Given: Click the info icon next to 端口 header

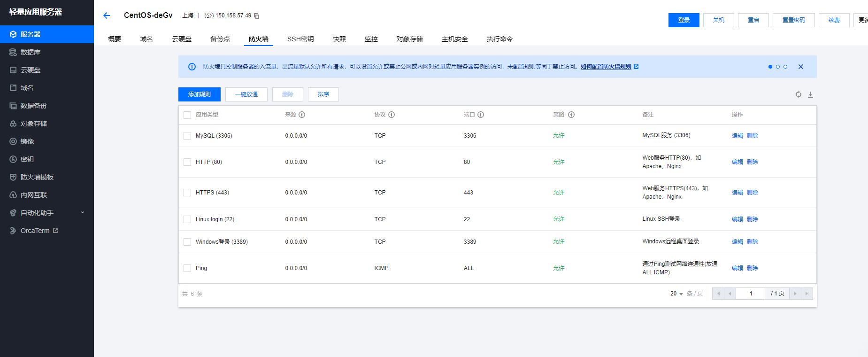Looking at the screenshot, I should [481, 115].
